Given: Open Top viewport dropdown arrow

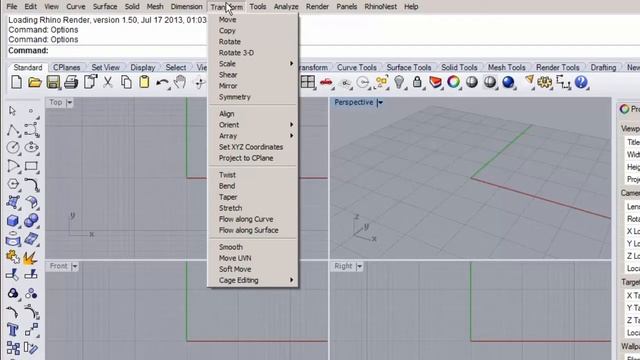Looking at the screenshot, I should tap(69, 102).
